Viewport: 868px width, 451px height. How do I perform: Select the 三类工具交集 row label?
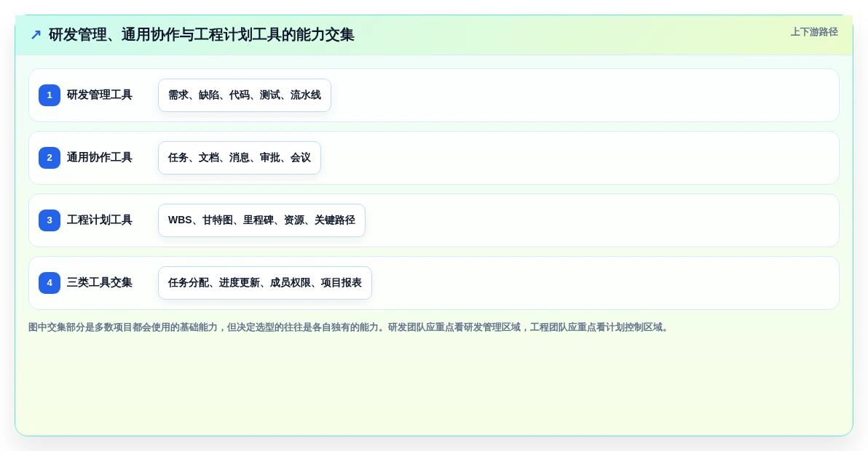click(100, 282)
